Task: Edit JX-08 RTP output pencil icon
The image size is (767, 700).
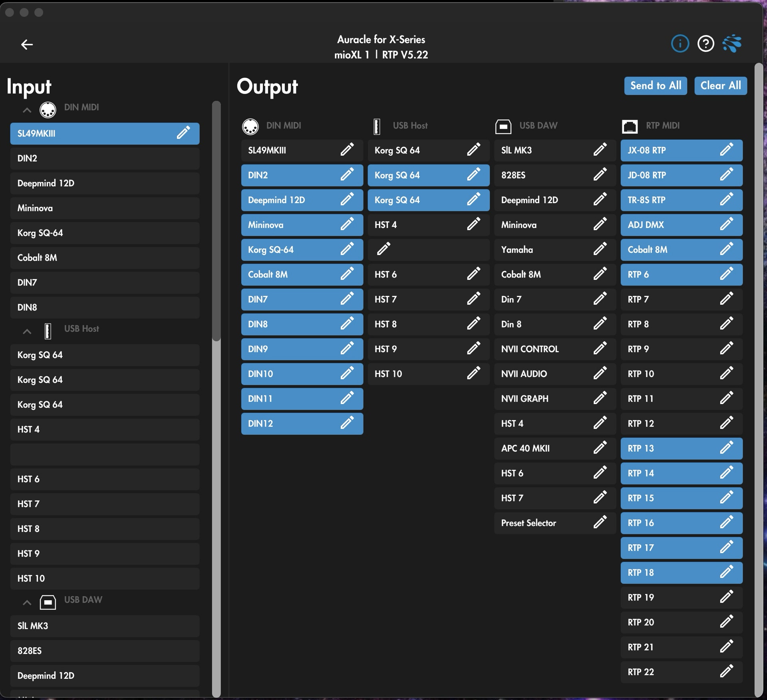Action: [727, 149]
